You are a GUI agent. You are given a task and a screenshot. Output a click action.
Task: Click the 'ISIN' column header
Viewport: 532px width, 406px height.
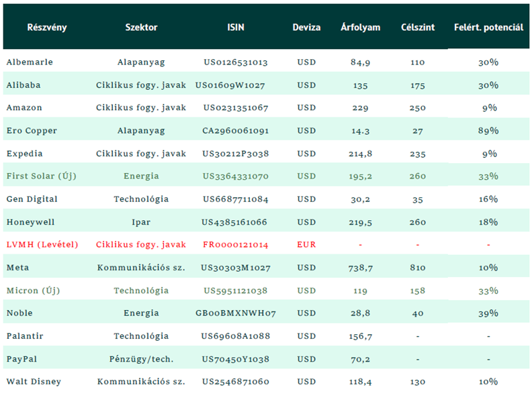coord(236,28)
